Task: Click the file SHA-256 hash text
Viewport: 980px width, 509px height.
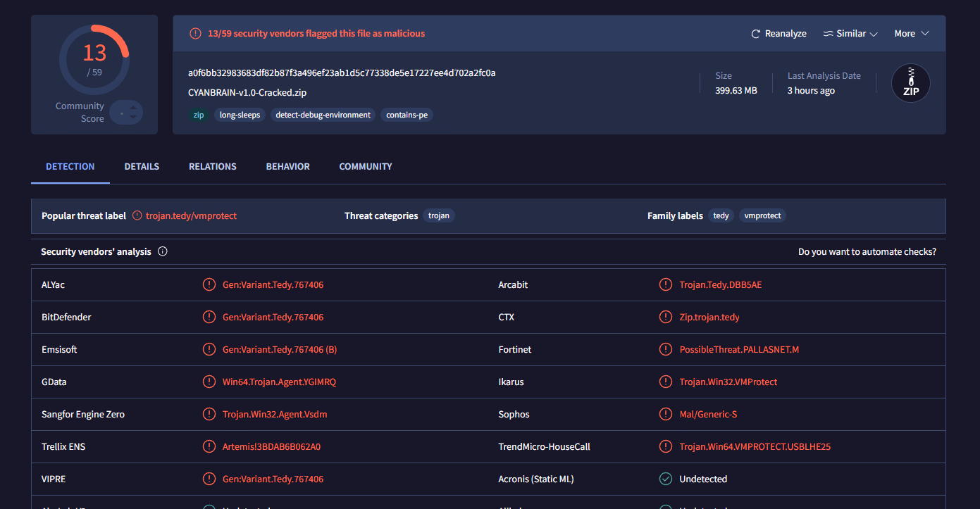Action: (342, 73)
